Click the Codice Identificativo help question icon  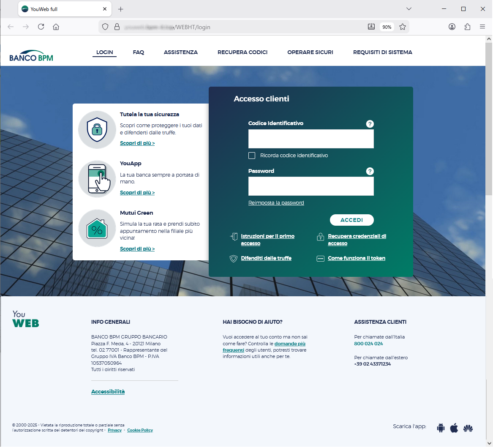[370, 124]
